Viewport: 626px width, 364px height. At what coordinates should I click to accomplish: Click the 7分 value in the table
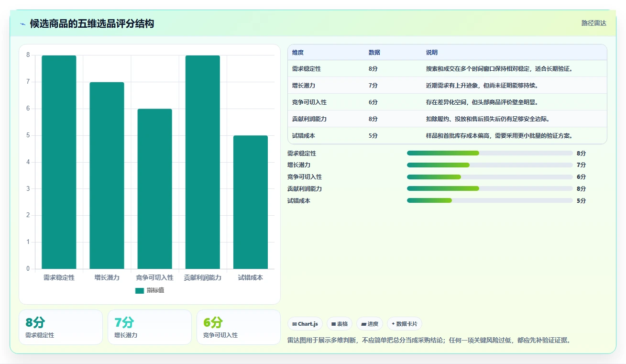(x=373, y=86)
